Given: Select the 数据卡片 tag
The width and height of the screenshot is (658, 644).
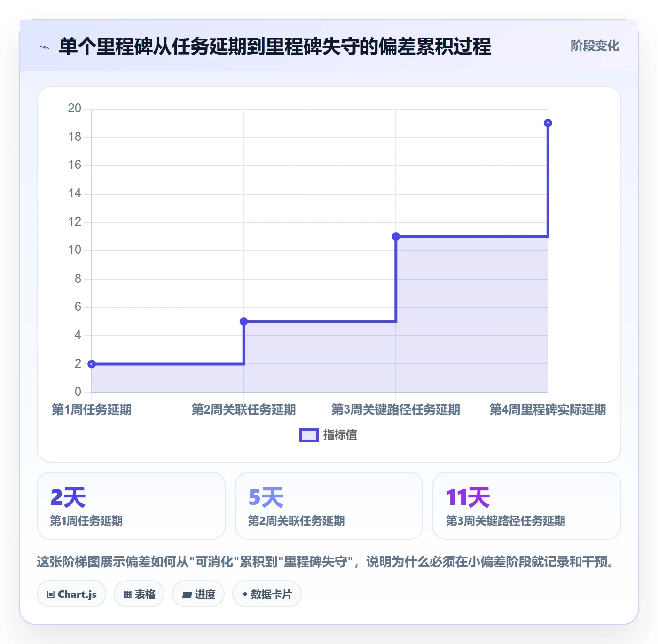Looking at the screenshot, I should pyautogui.click(x=267, y=594).
